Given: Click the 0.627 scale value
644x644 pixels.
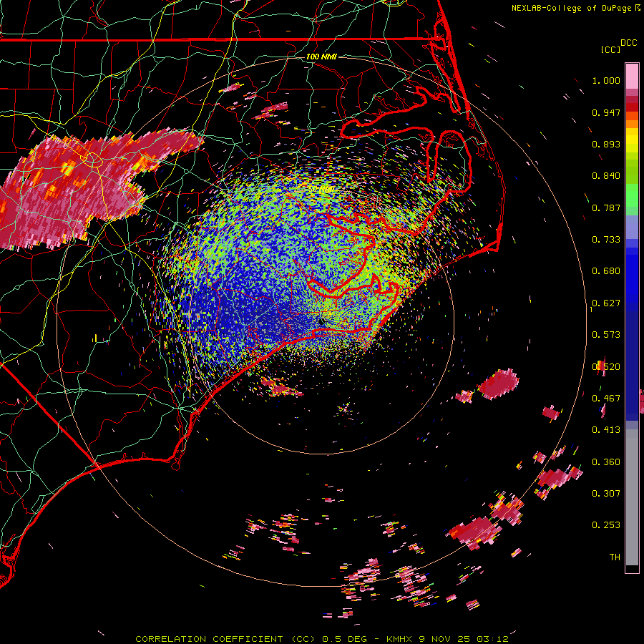Looking at the screenshot, I should tap(606, 303).
